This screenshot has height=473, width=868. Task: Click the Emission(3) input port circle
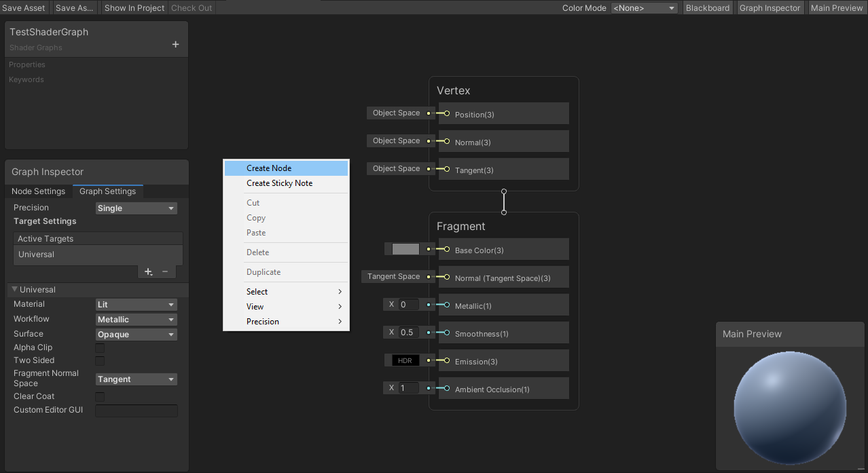click(x=446, y=361)
